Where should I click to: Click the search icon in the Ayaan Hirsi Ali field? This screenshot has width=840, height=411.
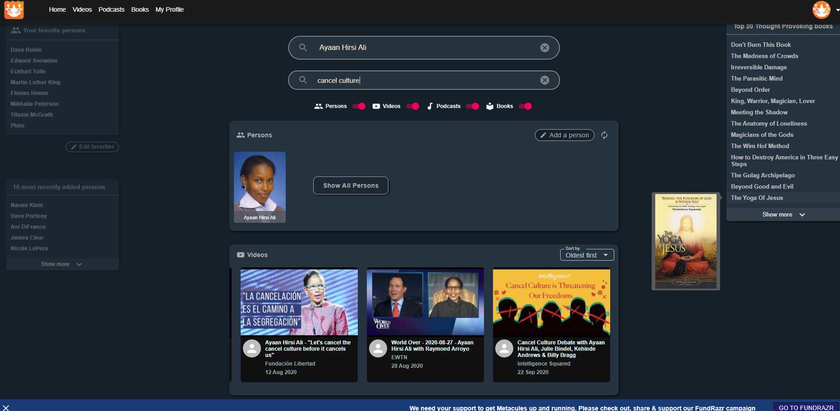[303, 48]
